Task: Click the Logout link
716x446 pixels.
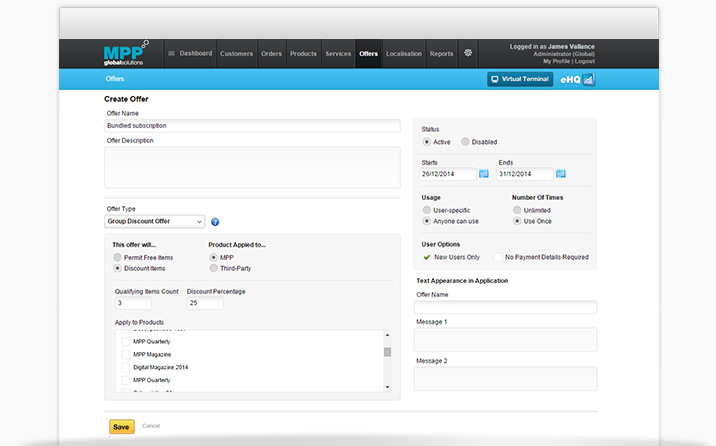Action: 584,61
